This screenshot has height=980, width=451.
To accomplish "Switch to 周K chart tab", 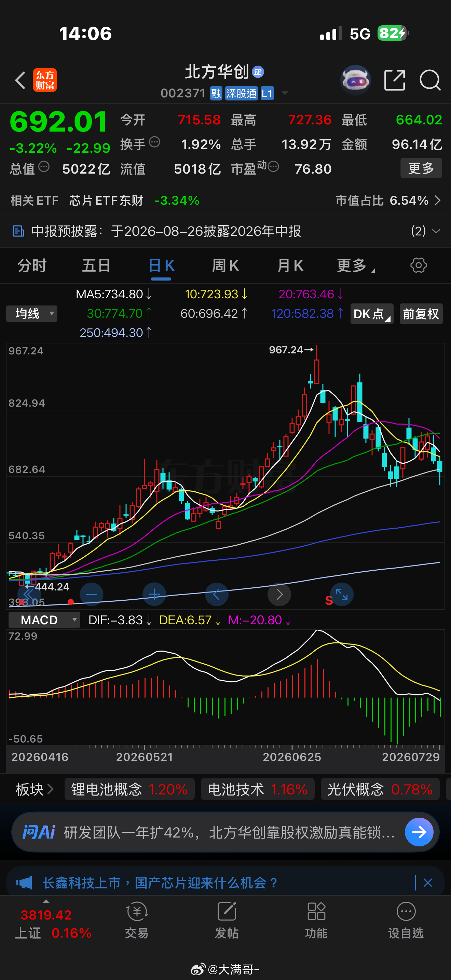I will click(225, 265).
